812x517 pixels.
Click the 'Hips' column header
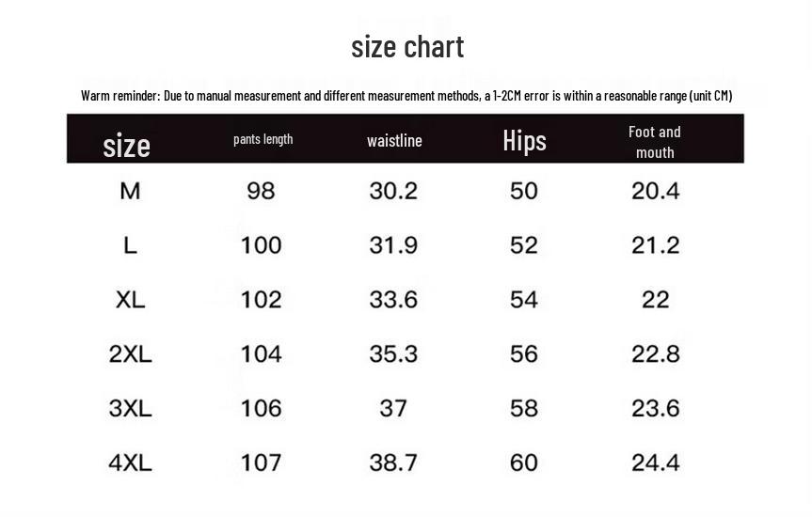[524, 141]
